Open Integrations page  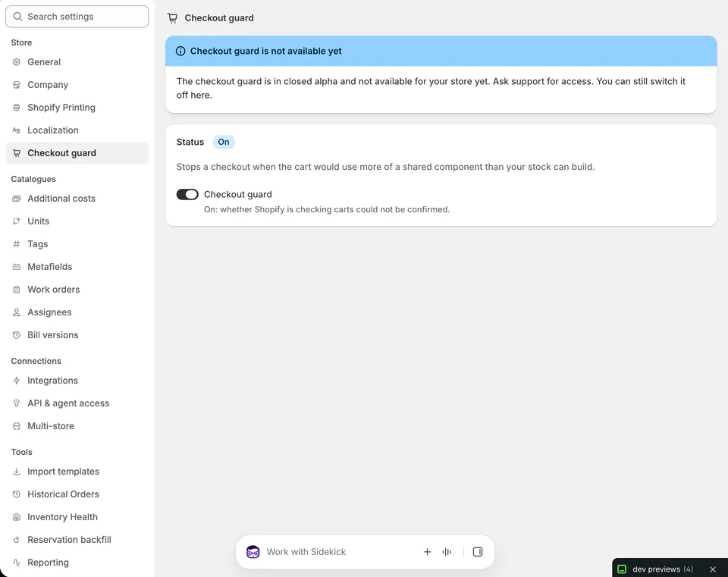coord(77,380)
